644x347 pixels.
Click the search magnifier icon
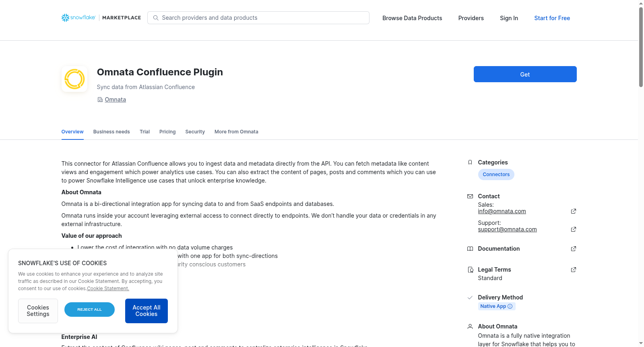click(156, 18)
